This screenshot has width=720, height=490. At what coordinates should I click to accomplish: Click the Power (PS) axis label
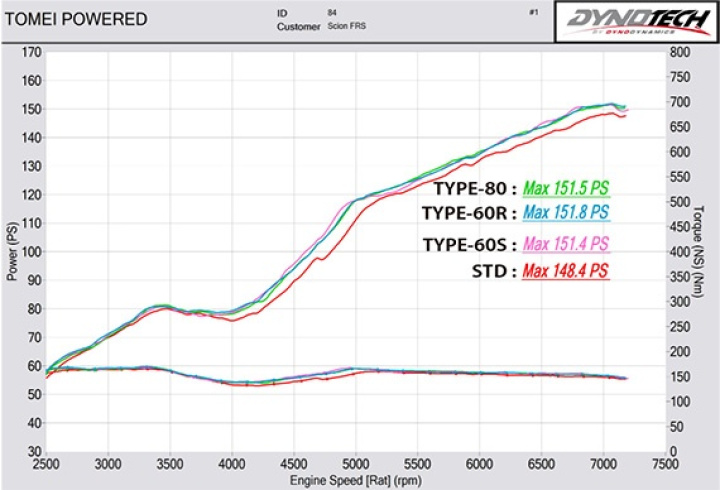tap(12, 252)
